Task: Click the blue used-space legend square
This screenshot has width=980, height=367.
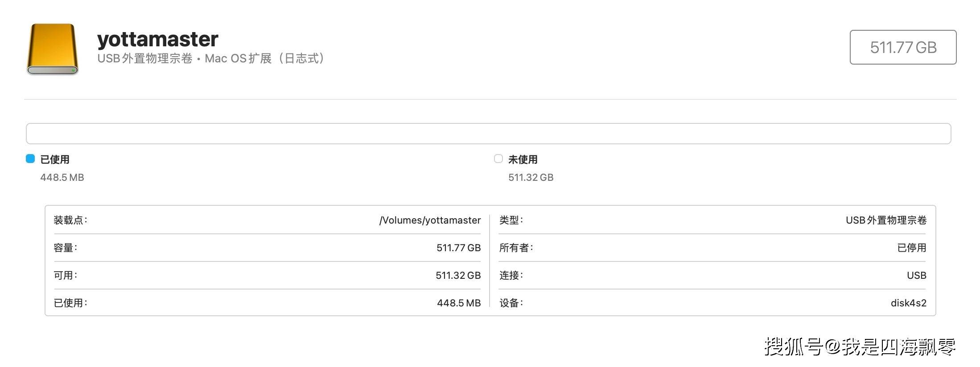Action: pos(30,159)
